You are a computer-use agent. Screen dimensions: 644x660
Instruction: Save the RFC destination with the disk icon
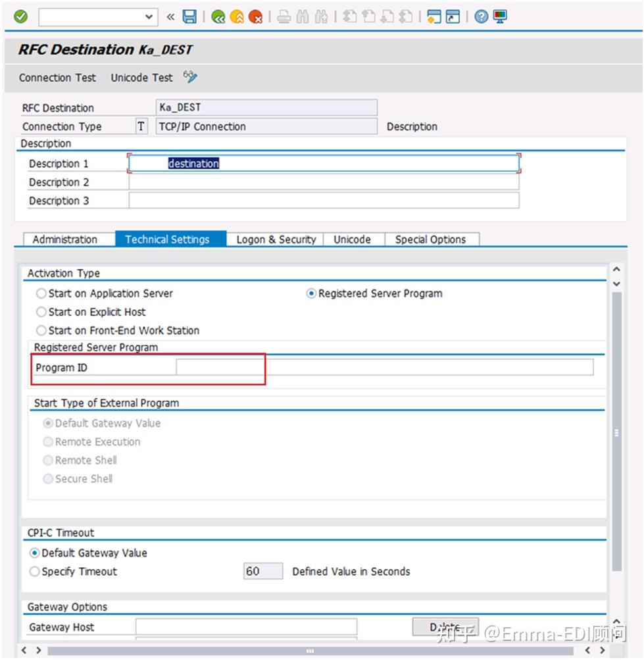click(189, 17)
